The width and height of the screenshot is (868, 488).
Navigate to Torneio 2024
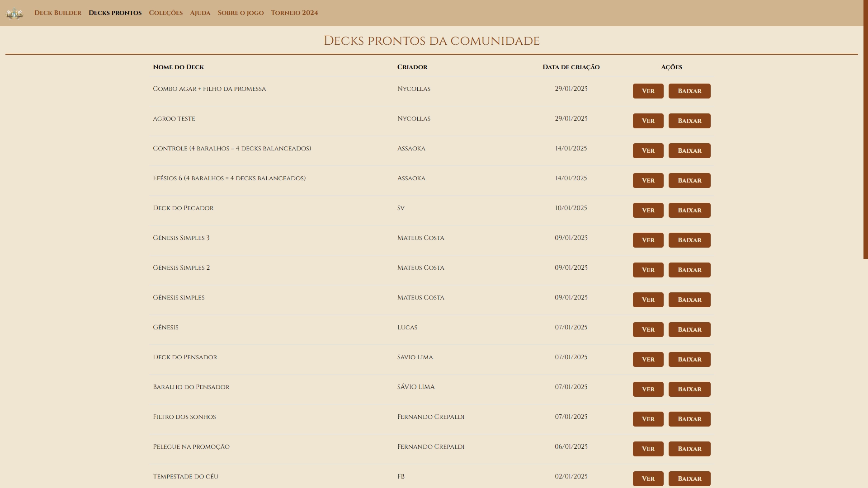click(x=294, y=13)
